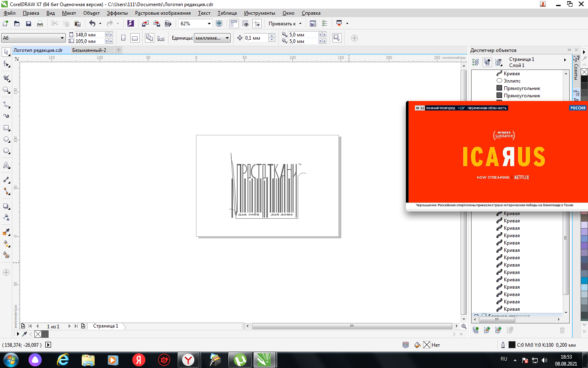Select the Drop Shadow tool
The width and height of the screenshot is (588, 368).
6,206
